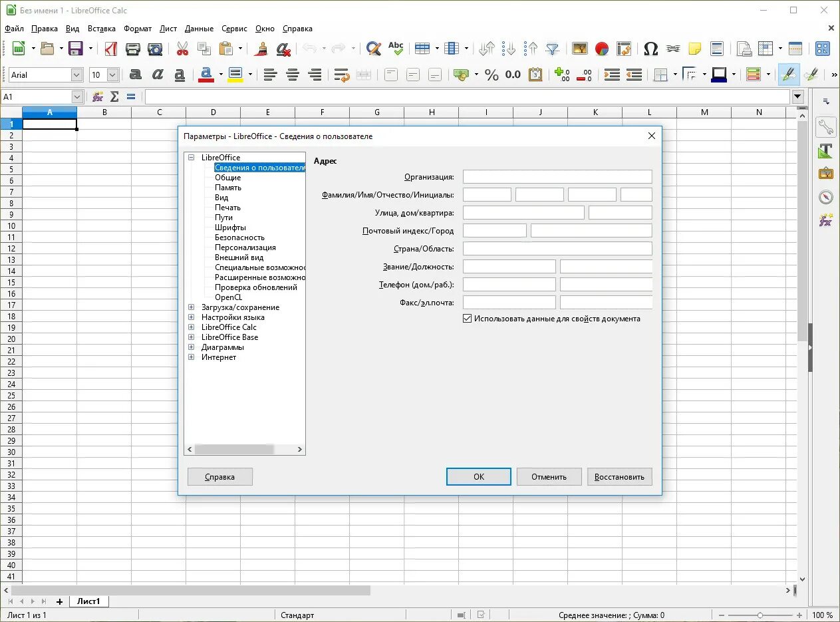Image resolution: width=840 pixels, height=622 pixels.
Task: Click the zoom slider handle
Action: [760, 615]
